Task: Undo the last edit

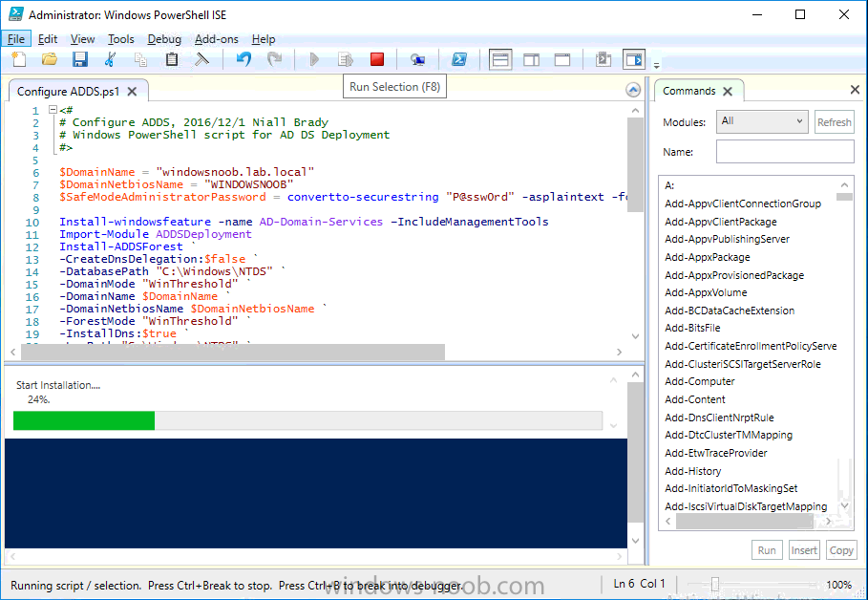Action: pos(243,59)
